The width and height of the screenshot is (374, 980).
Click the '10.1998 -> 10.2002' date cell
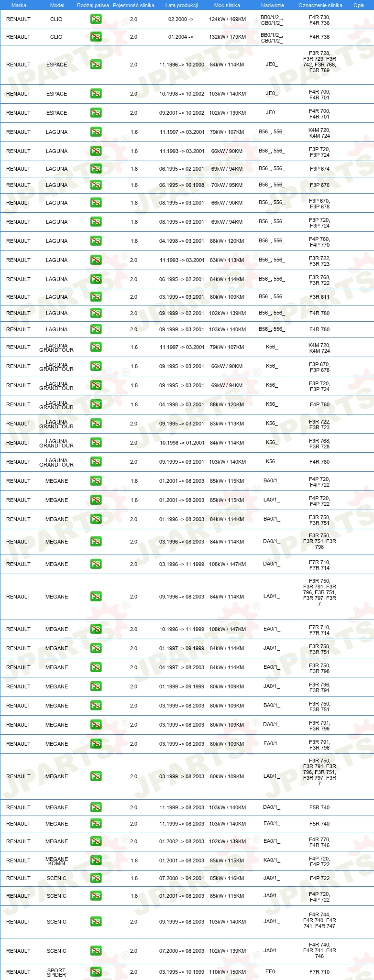click(182, 94)
